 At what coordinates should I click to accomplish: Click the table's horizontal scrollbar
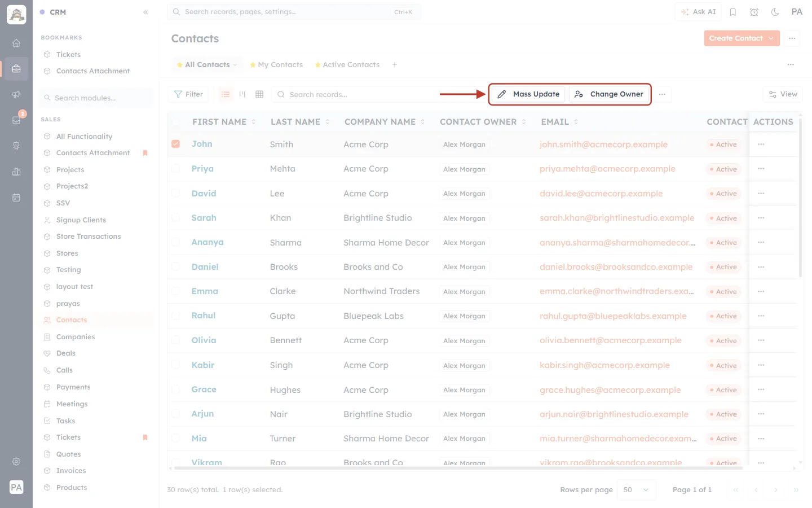click(458, 468)
